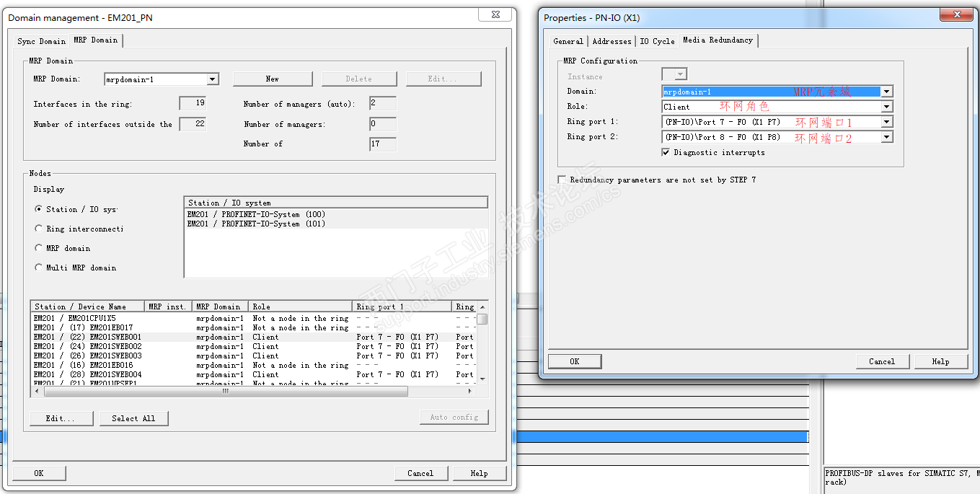The height and width of the screenshot is (494, 980).
Task: Click the Role column header
Action: (301, 306)
